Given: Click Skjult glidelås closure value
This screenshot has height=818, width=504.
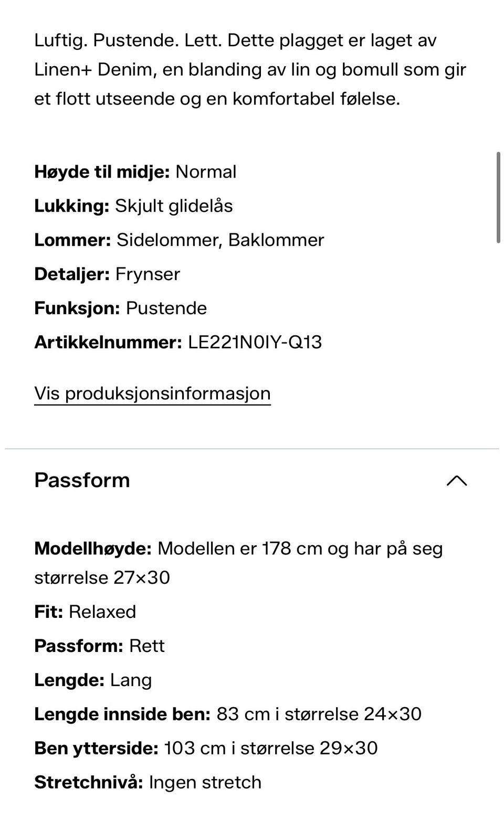Looking at the screenshot, I should (x=174, y=206).
